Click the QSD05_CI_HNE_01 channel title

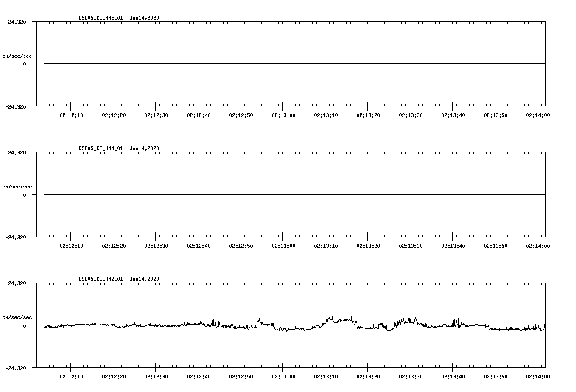[101, 18]
